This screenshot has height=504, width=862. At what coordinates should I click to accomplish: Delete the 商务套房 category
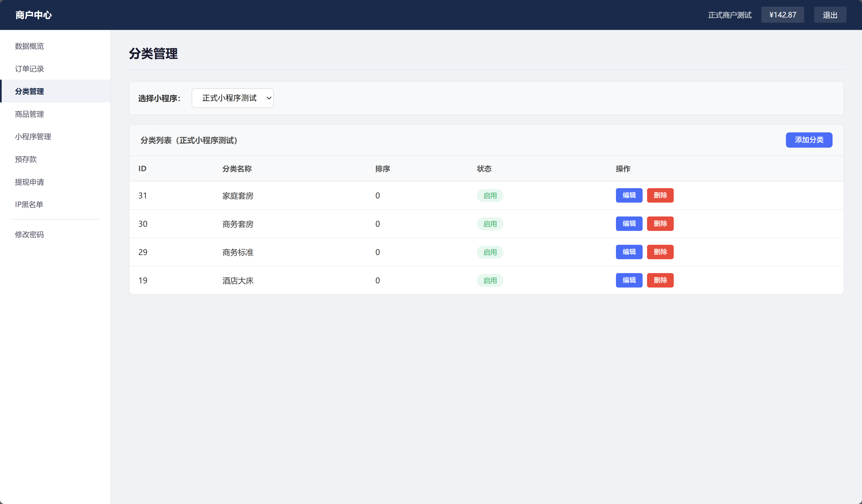tap(660, 224)
